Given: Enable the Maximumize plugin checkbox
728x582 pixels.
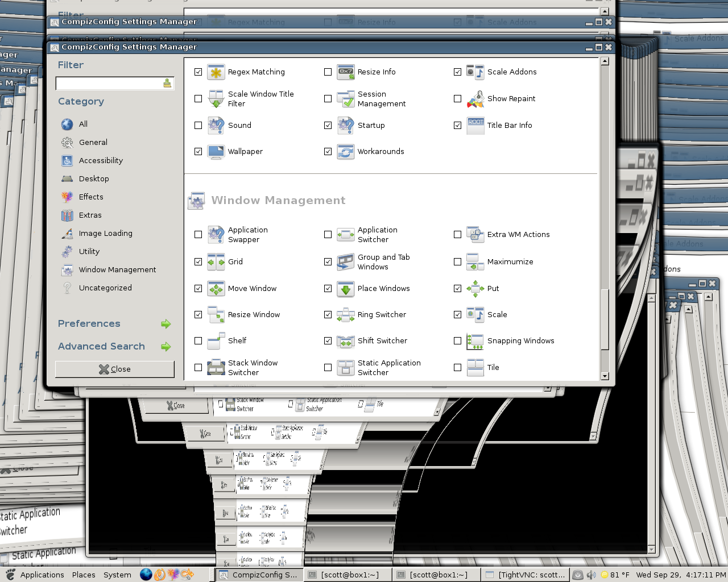Looking at the screenshot, I should [457, 262].
